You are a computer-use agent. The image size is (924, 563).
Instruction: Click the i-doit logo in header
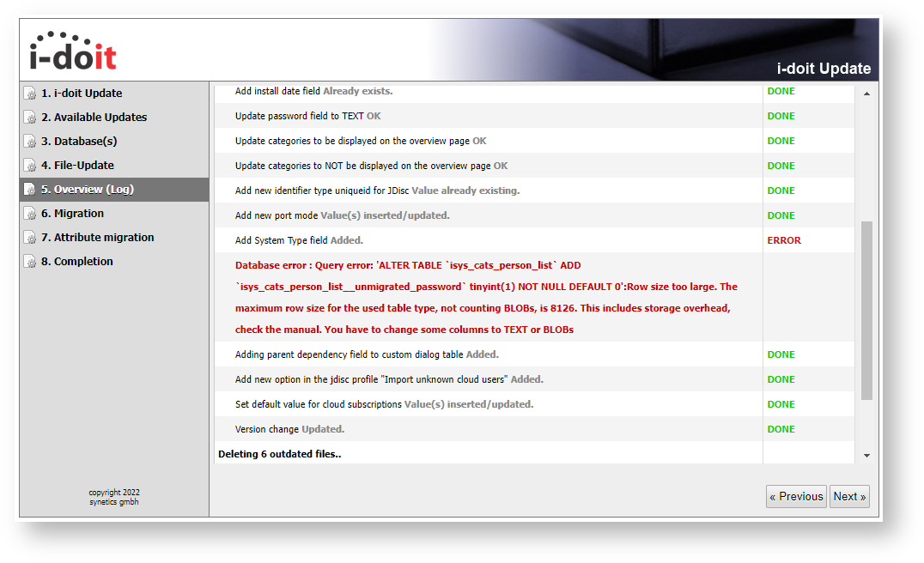(x=72, y=52)
